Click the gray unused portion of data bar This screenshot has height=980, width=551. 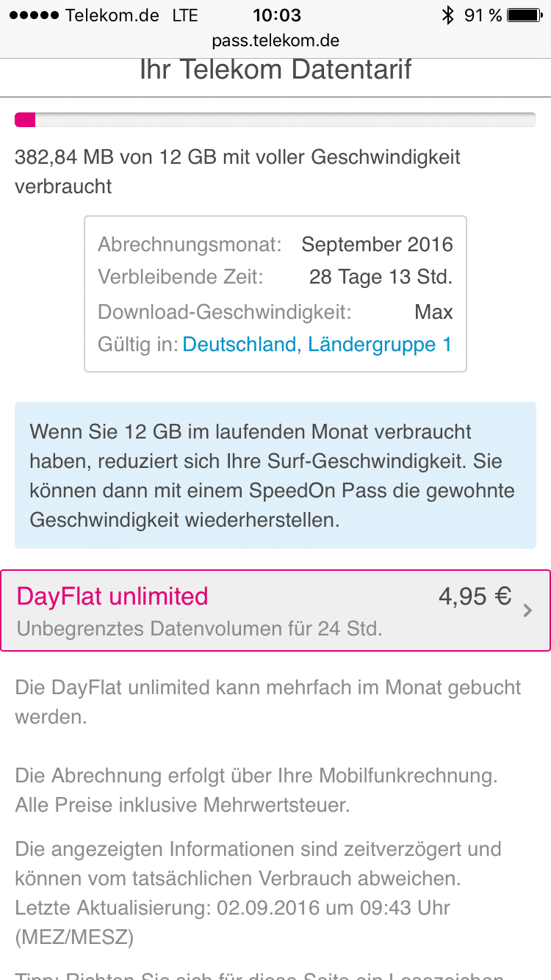point(285,120)
